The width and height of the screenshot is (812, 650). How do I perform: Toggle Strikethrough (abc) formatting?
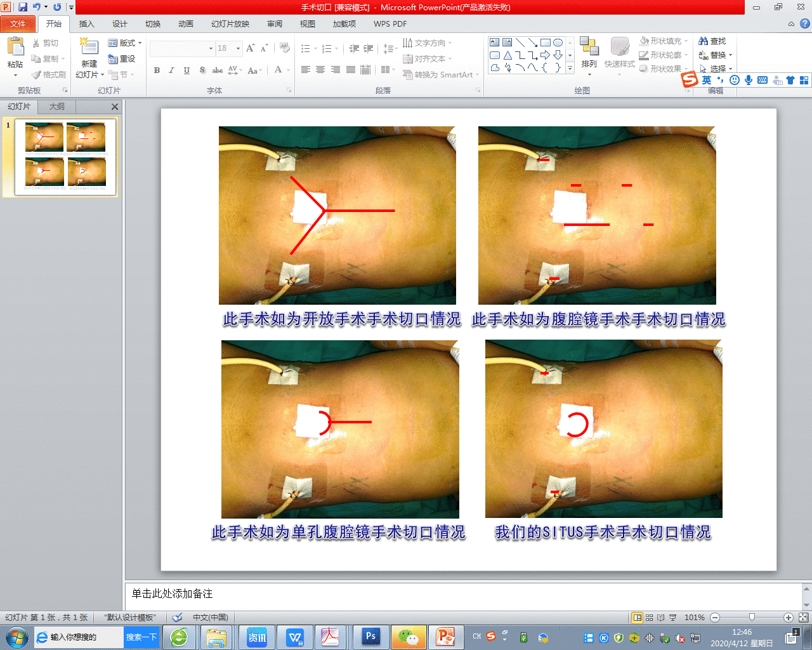[x=217, y=70]
